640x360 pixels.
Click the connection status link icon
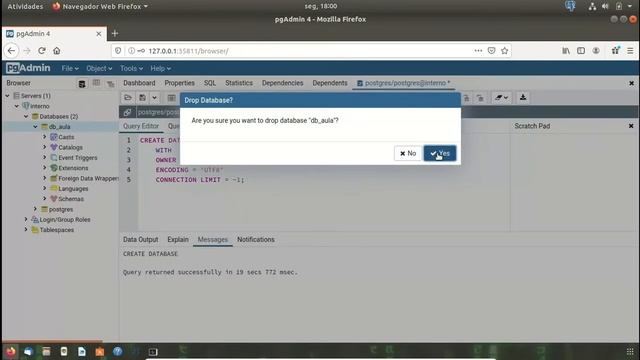click(x=127, y=112)
